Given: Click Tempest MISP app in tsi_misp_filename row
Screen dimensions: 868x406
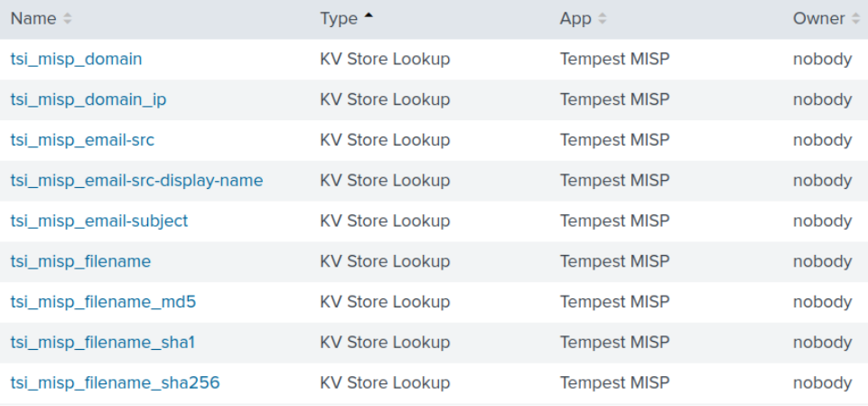Looking at the screenshot, I should click(614, 261).
